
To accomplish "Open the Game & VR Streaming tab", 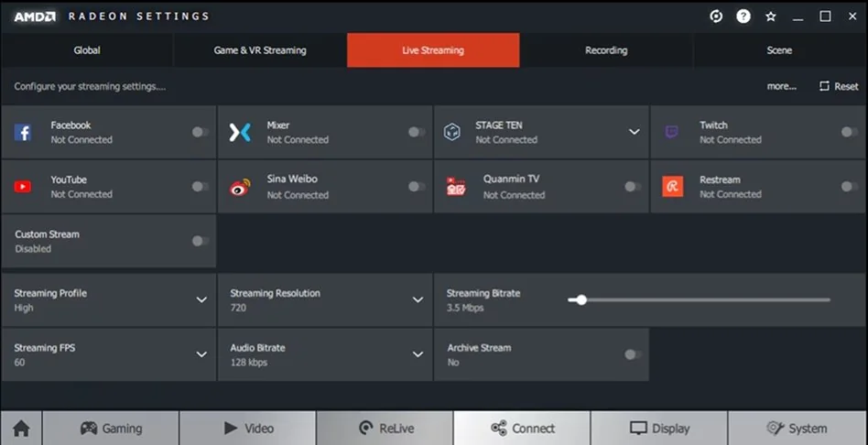I will (260, 50).
